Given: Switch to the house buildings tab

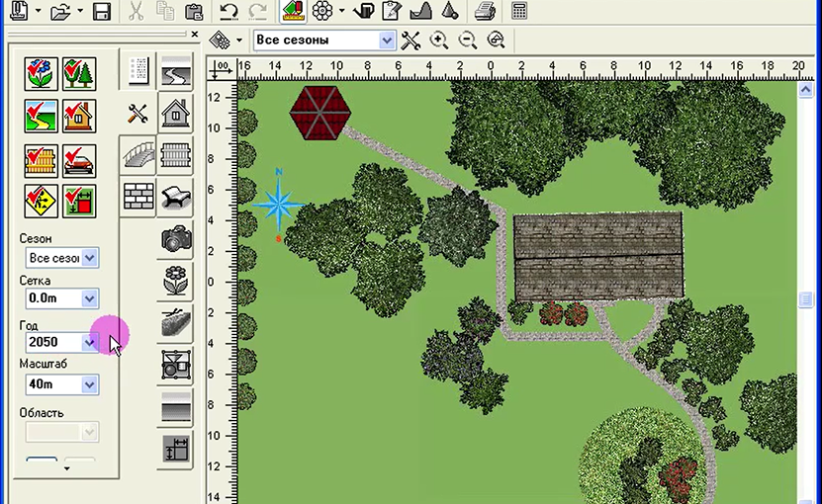Looking at the screenshot, I should click(176, 114).
